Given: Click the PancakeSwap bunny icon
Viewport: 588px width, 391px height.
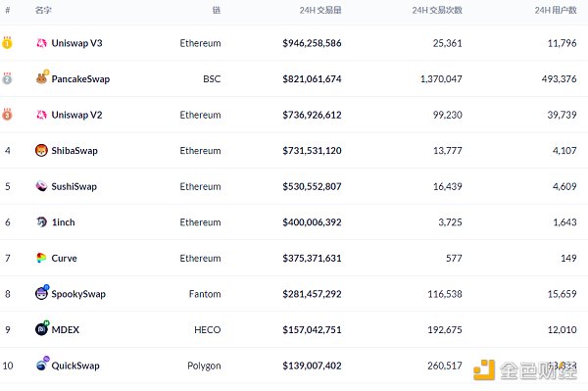Looking at the screenshot, I should (x=41, y=78).
